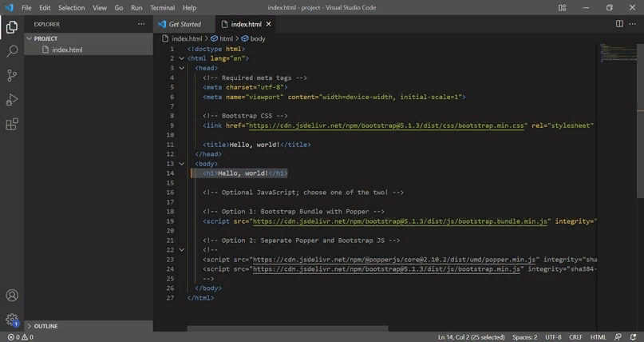Image resolution: width=644 pixels, height=342 pixels.
Task: Click the 'Required meta tags' comment
Action: click(x=255, y=78)
